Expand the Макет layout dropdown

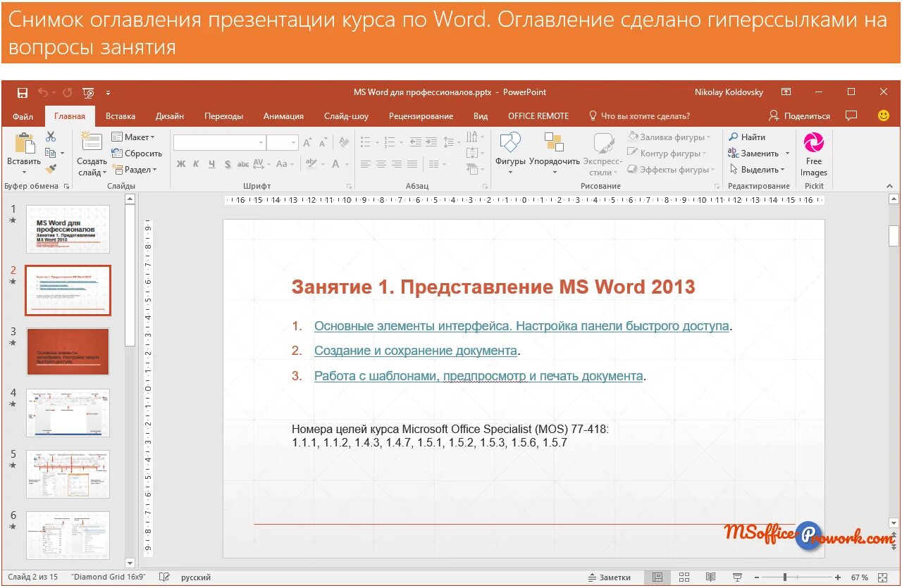133,137
